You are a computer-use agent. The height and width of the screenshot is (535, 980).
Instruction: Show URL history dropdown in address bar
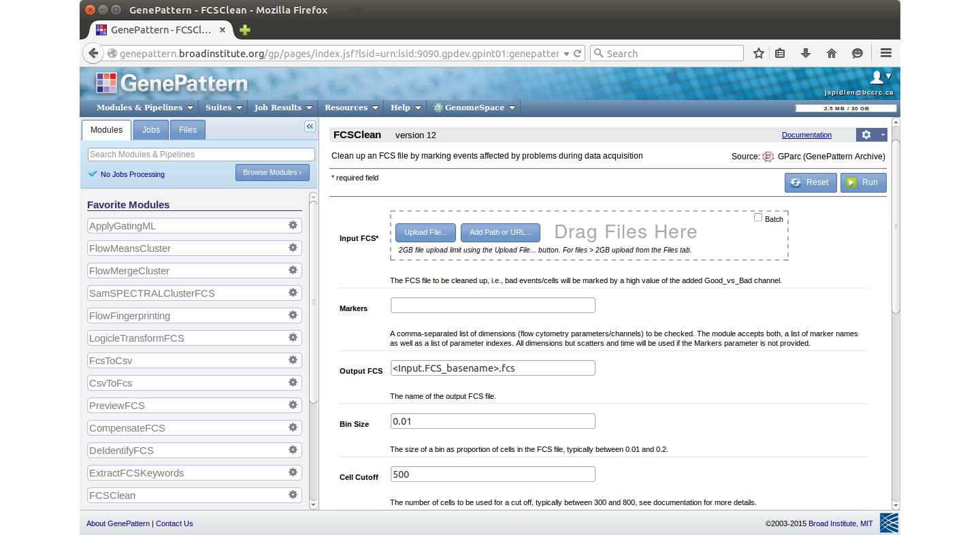point(566,54)
